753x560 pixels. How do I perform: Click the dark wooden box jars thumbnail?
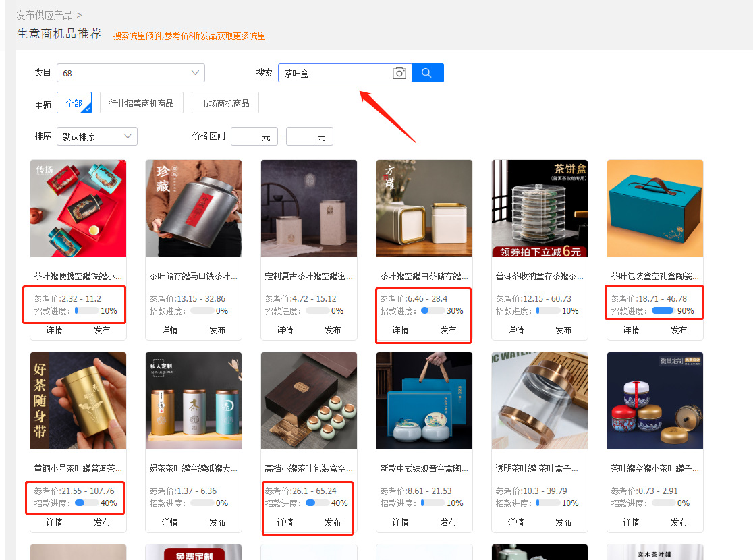pos(309,401)
